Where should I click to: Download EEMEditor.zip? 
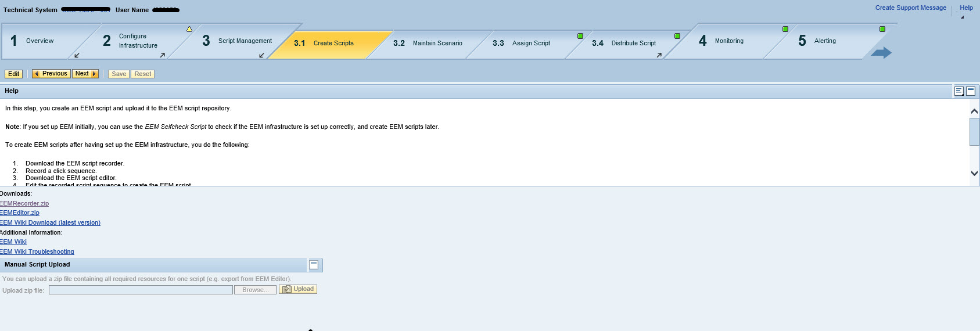[x=20, y=213]
